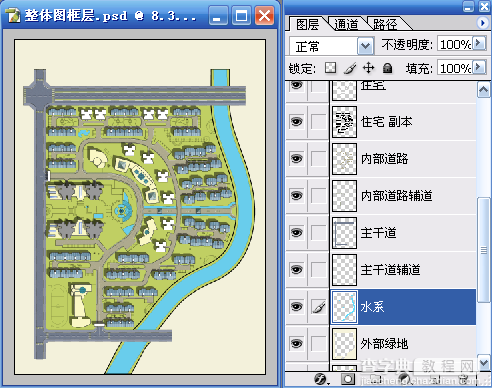492x388 pixels.
Task: Click the 不透明度 100% value field
Action: click(455, 44)
